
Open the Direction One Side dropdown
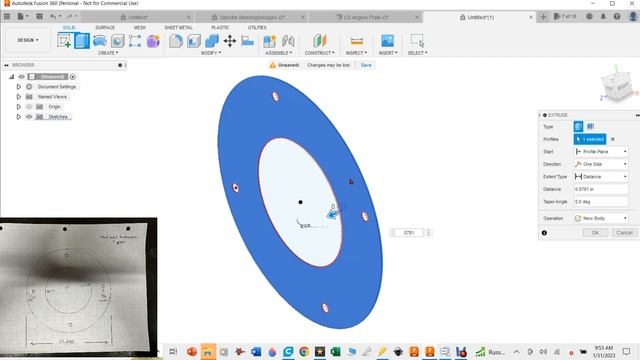(601, 164)
